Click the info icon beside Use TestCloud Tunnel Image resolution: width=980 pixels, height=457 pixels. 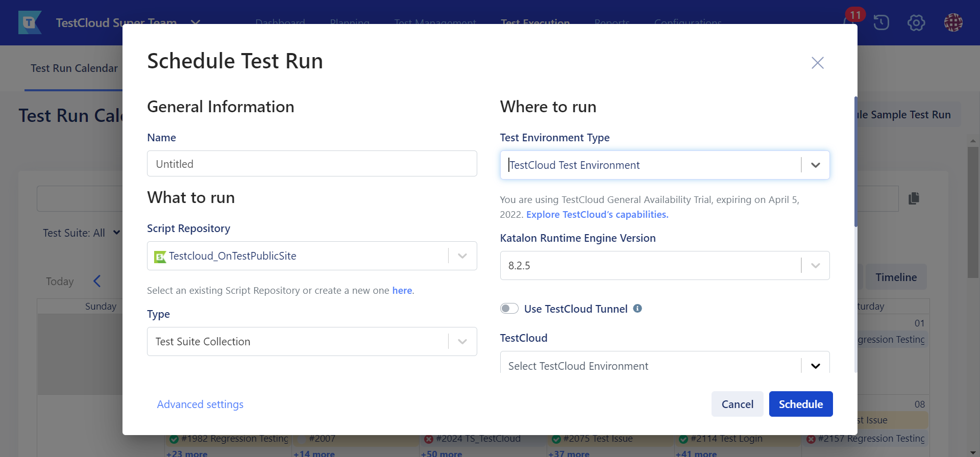pyautogui.click(x=638, y=308)
